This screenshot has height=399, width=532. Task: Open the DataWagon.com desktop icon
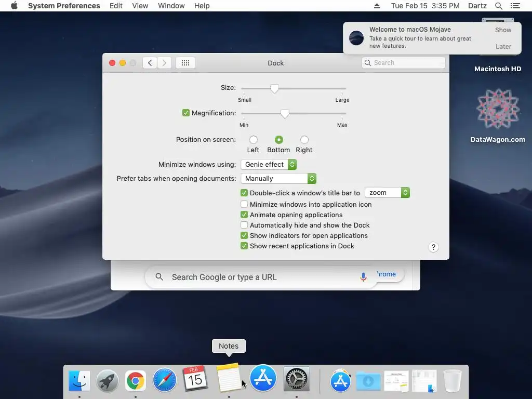(x=498, y=109)
